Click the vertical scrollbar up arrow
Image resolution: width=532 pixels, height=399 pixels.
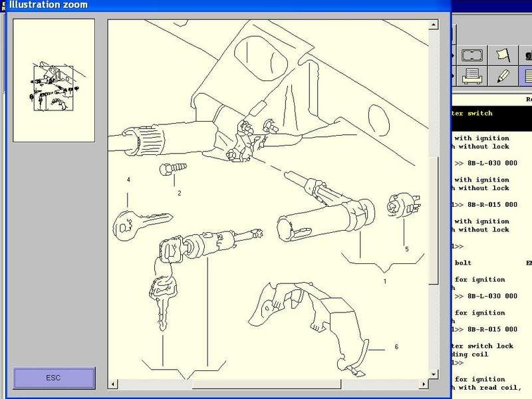tap(434, 25)
